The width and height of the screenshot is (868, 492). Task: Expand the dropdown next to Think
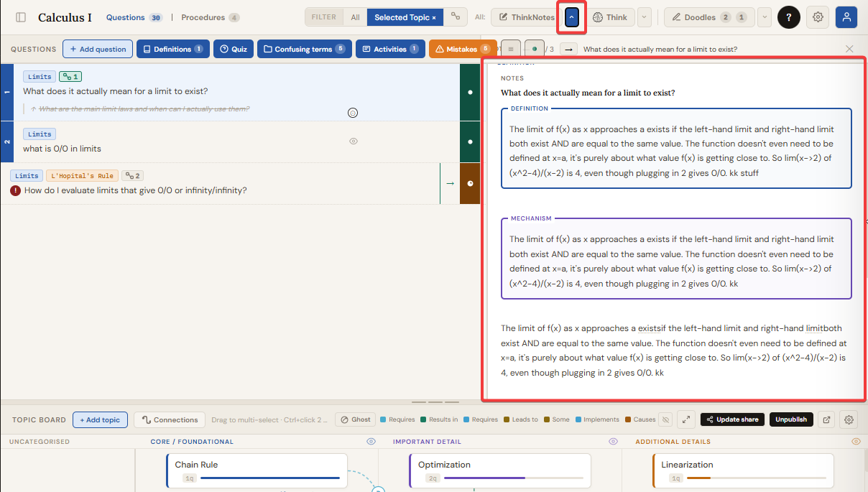point(644,17)
